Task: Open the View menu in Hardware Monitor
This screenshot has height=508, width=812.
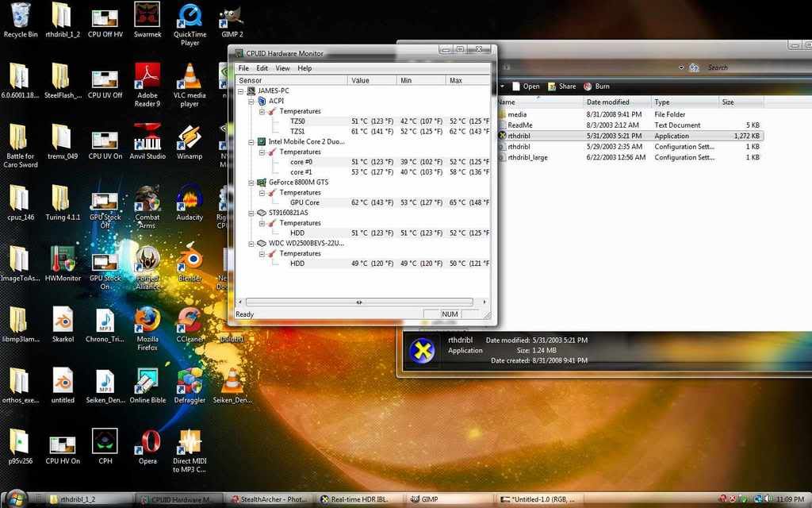Action: [283, 68]
